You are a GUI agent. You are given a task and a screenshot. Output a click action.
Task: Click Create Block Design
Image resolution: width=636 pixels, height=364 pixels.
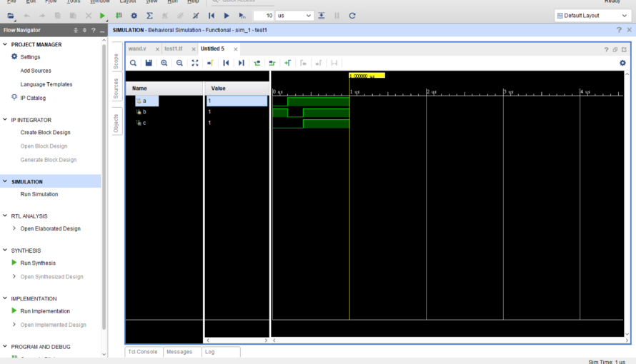click(x=46, y=133)
